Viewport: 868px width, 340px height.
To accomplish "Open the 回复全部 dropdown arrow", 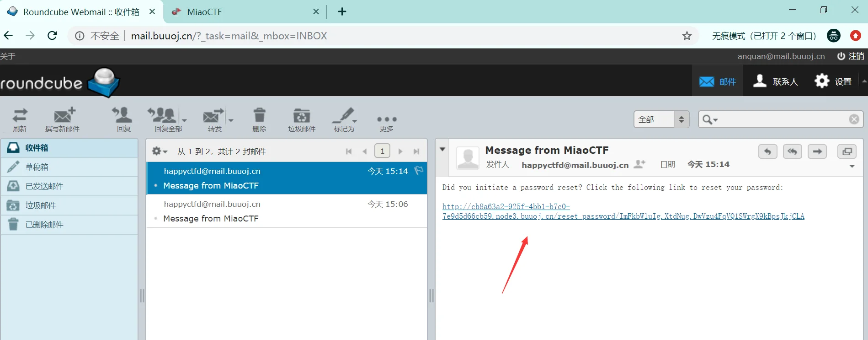I will 184,120.
